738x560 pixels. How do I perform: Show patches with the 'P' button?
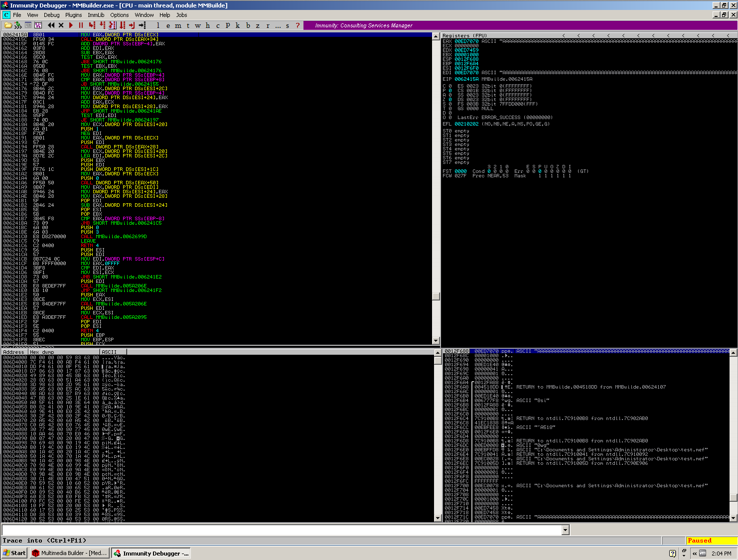pos(228,25)
